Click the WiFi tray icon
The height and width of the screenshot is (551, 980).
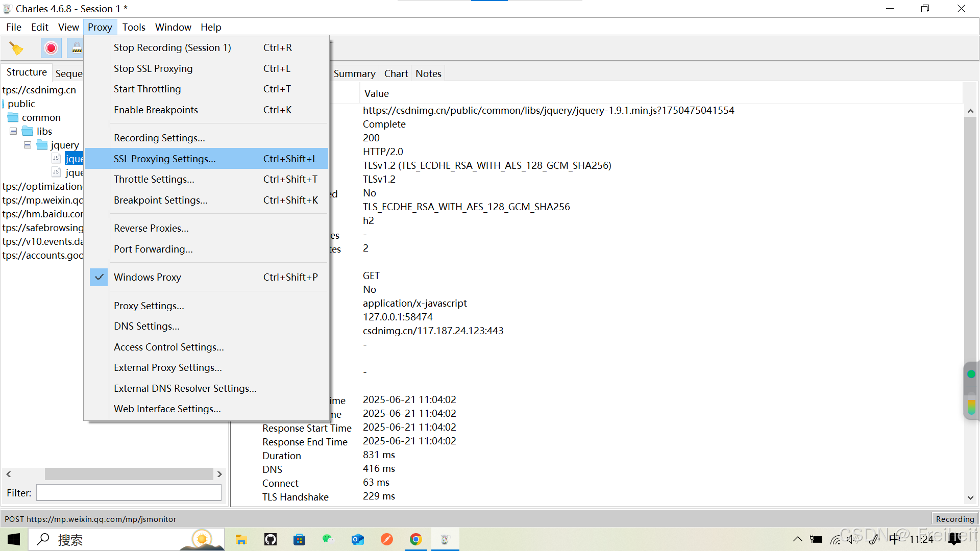[835, 539]
